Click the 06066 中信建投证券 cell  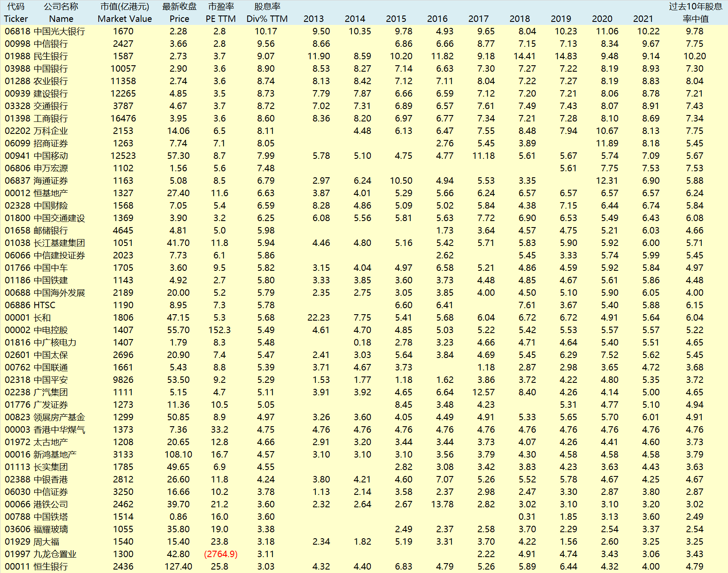45,255
